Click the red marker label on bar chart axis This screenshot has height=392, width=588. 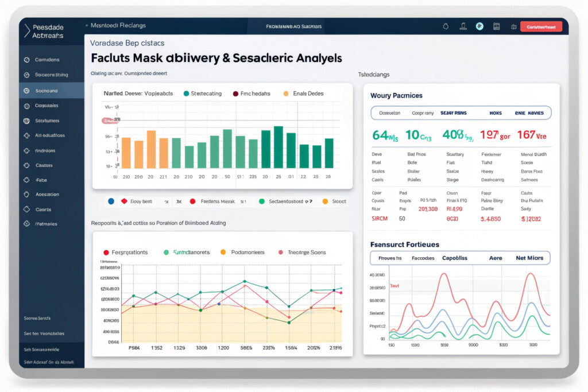(110, 121)
